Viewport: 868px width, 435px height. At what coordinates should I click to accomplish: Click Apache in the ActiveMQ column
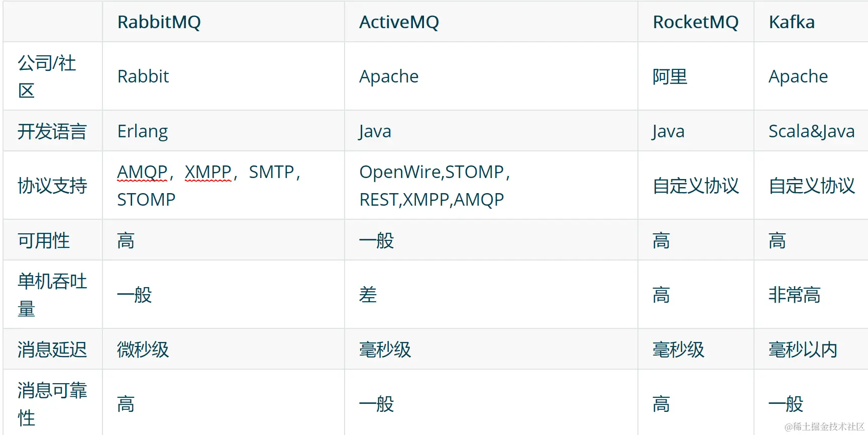pyautogui.click(x=389, y=76)
